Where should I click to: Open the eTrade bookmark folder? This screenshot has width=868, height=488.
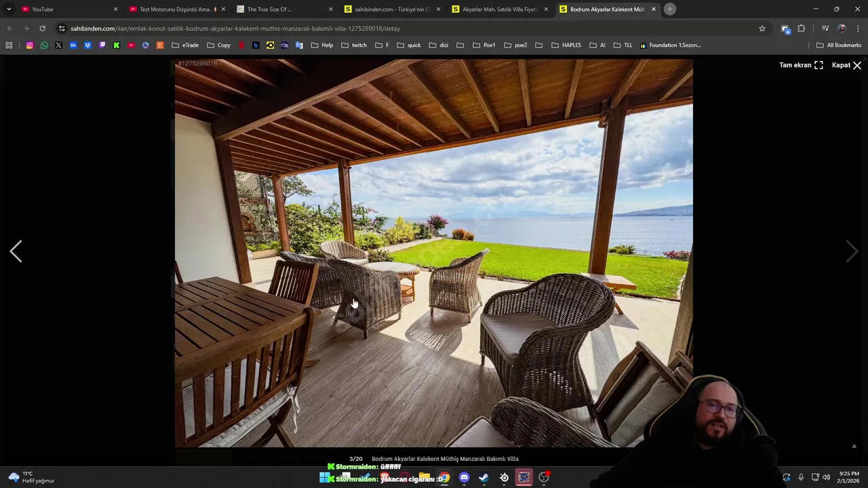[x=185, y=45]
